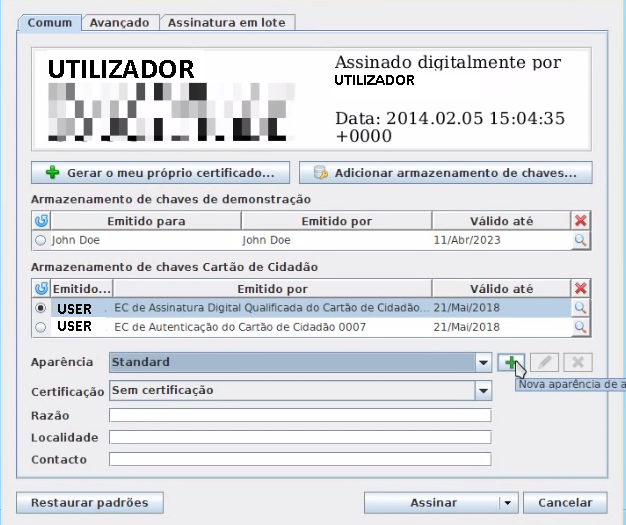The height and width of the screenshot is (525, 626).
Task: Open magnifier for Assinatura Digital Qualificada certificate
Action: tap(581, 308)
